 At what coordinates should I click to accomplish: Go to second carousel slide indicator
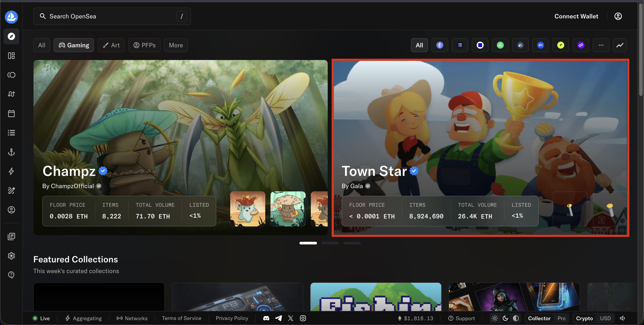coord(330,243)
